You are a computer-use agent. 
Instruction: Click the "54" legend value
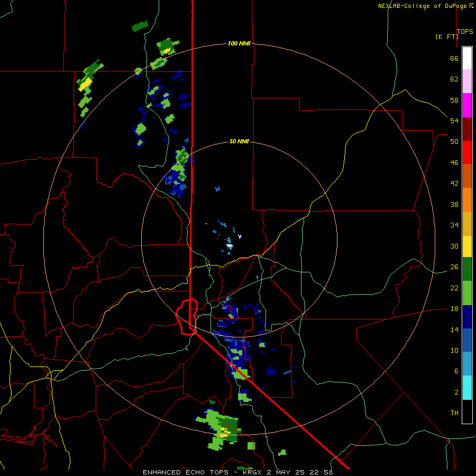click(454, 121)
